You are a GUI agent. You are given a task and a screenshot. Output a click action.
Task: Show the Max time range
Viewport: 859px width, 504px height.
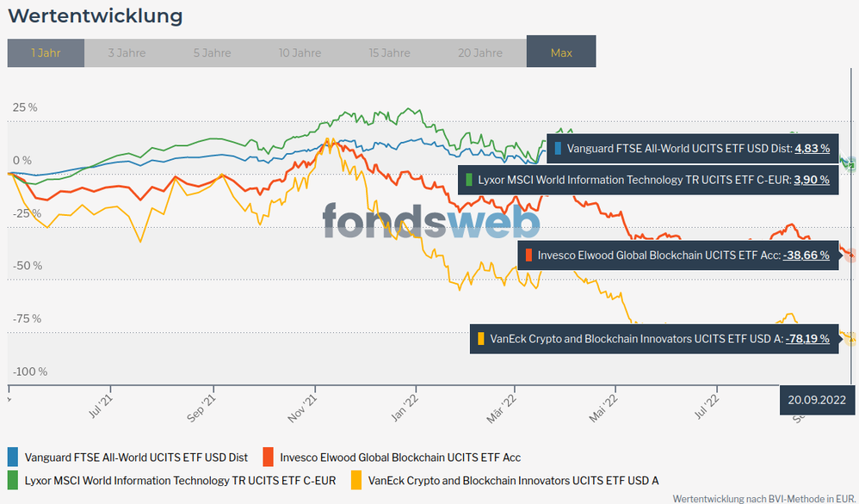[561, 52]
